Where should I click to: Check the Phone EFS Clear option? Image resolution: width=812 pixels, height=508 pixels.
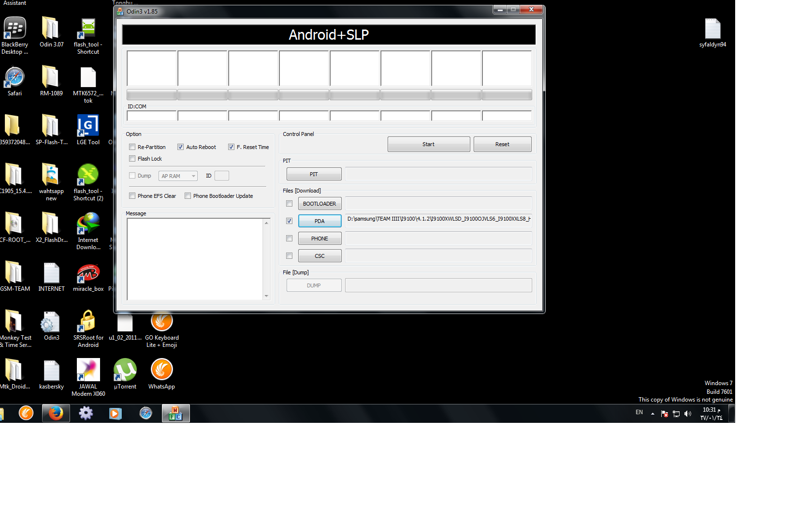[132, 196]
